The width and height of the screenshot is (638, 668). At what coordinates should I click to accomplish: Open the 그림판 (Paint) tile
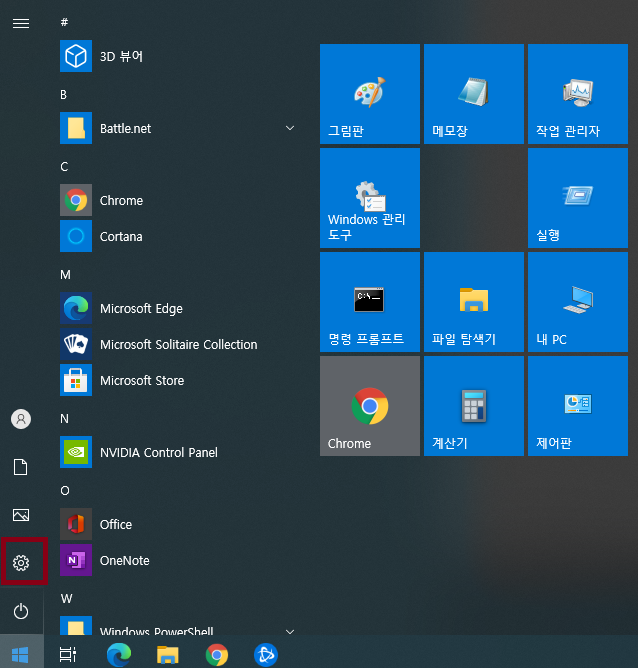[x=370, y=94]
